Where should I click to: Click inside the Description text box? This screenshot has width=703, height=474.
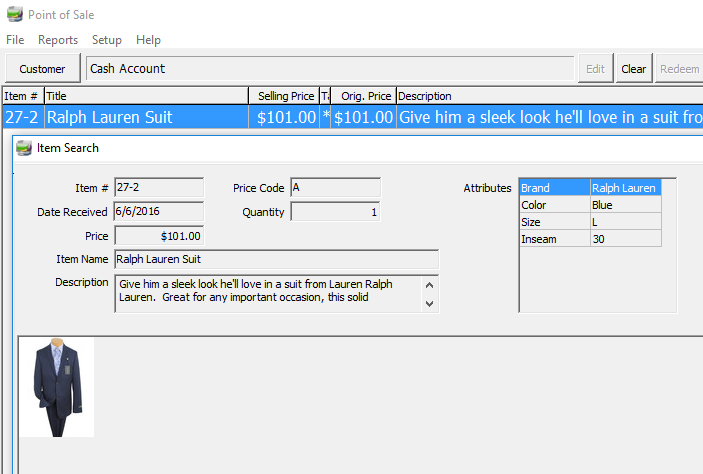(x=268, y=293)
